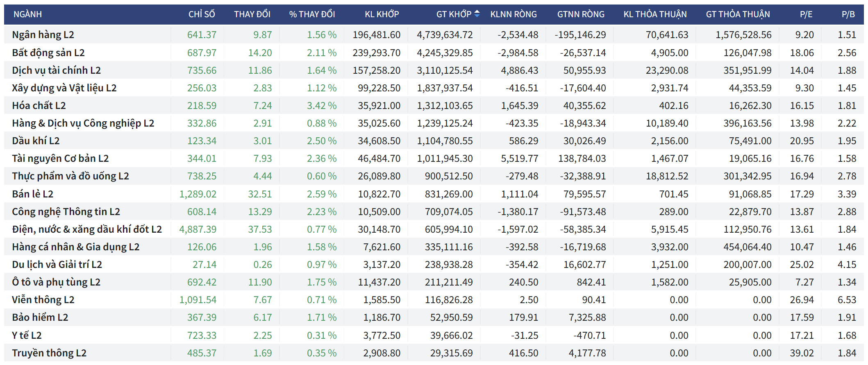Sort the table by P/E
Screen dimensions: 868x365
click(x=806, y=14)
